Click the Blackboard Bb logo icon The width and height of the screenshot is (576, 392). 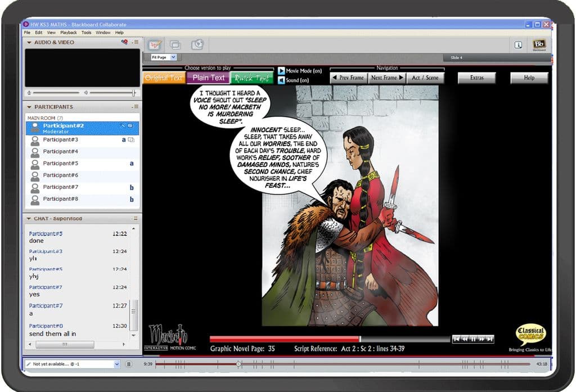(539, 44)
